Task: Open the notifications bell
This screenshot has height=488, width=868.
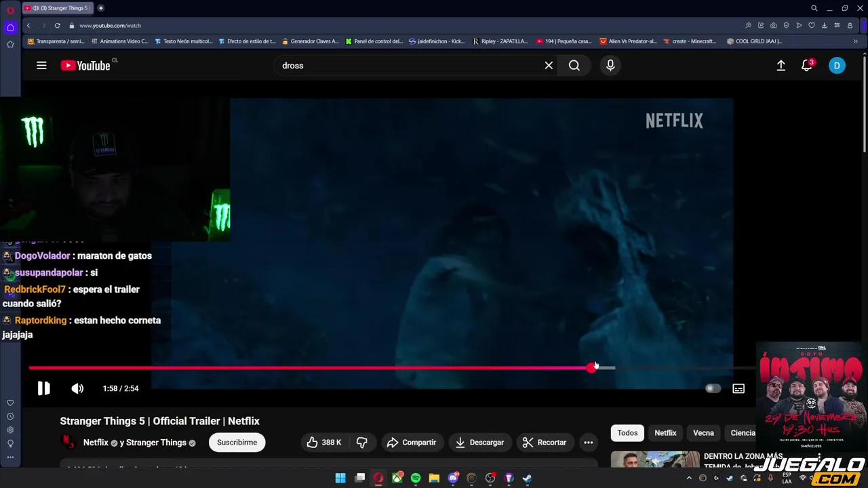Action: [807, 66]
